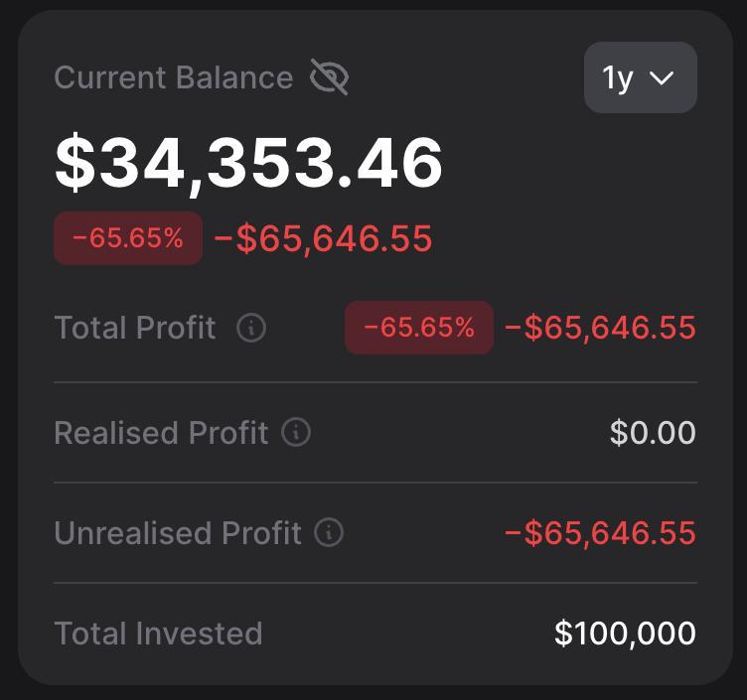Click the Unrealised Profit -$65,646.55 value
This screenshot has width=747, height=700.
[600, 532]
